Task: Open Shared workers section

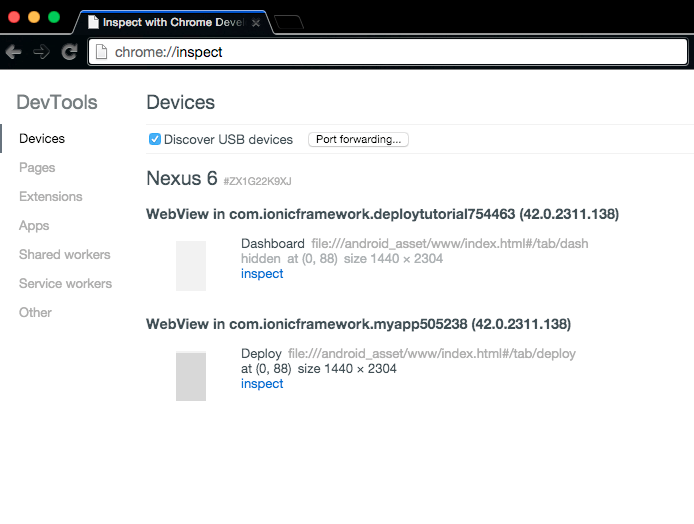Action: click(65, 254)
